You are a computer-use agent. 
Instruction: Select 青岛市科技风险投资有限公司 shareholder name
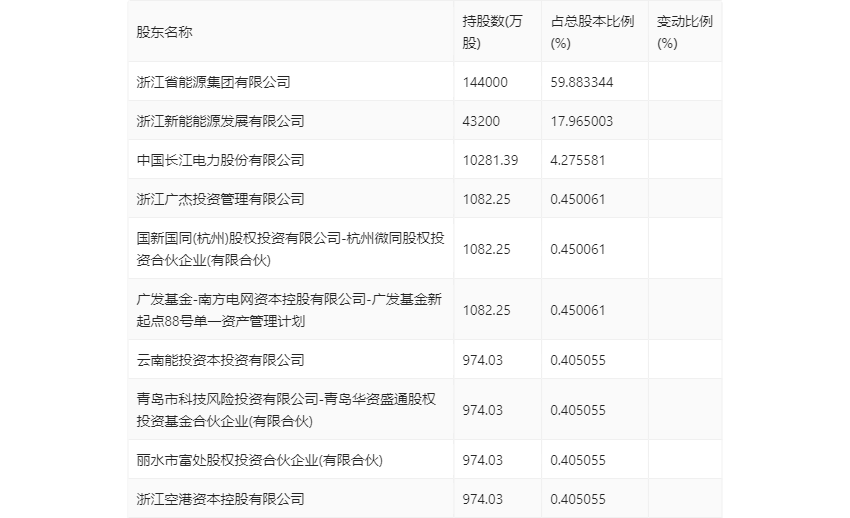(286, 410)
